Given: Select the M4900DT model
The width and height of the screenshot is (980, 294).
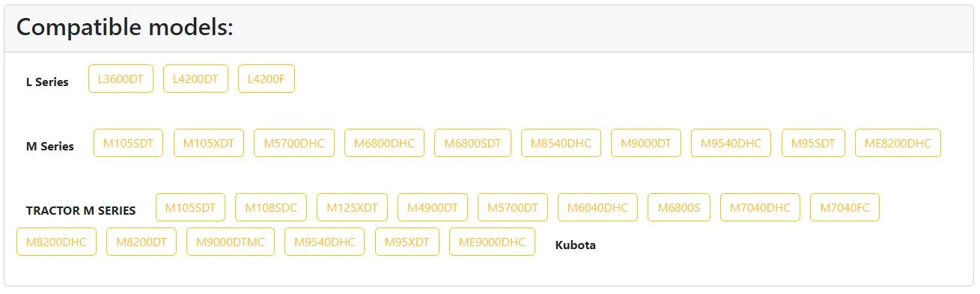Looking at the screenshot, I should coord(433,207).
